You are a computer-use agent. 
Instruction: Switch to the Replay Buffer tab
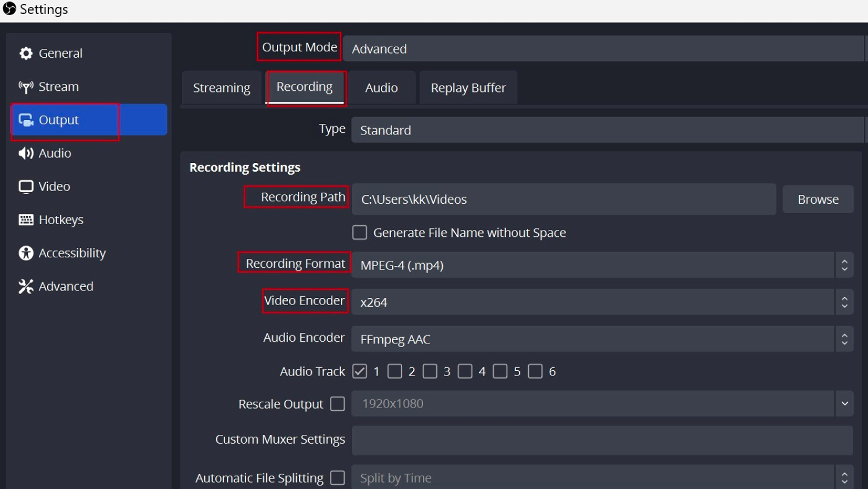point(468,88)
